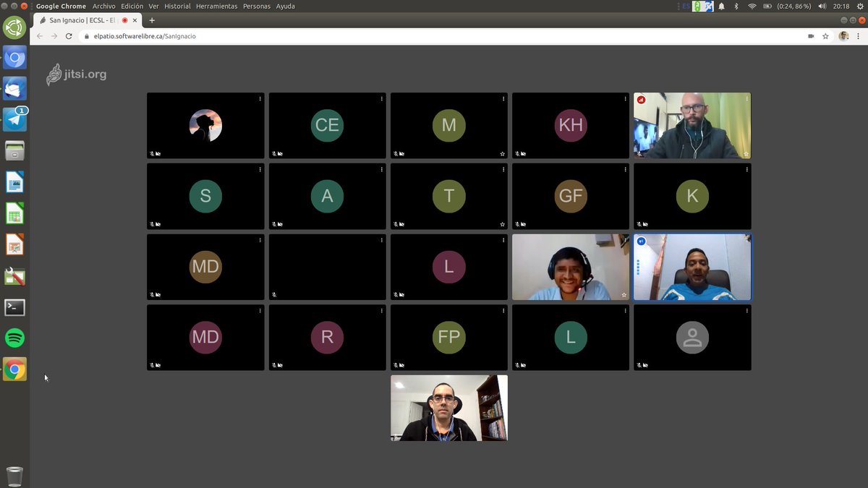The width and height of the screenshot is (868, 488).
Task: Open the Herramientas menu
Action: (x=217, y=6)
